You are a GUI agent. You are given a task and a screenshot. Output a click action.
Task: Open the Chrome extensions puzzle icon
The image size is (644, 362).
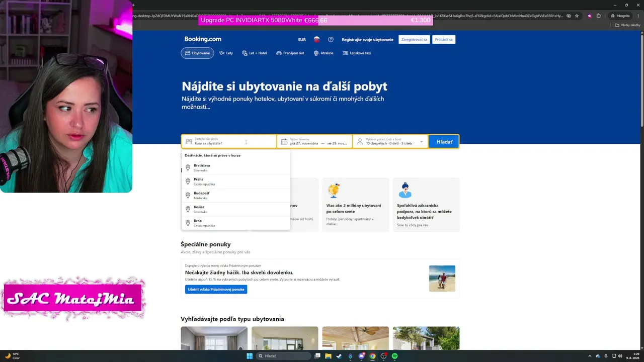(x=599, y=16)
